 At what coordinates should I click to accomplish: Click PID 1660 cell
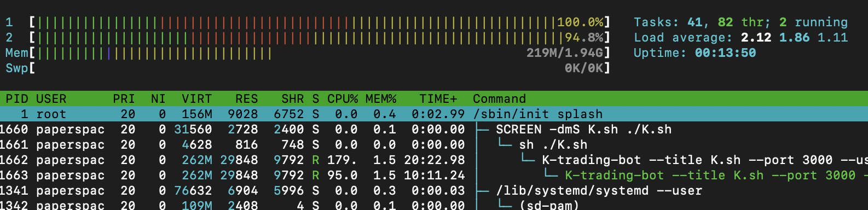point(14,130)
